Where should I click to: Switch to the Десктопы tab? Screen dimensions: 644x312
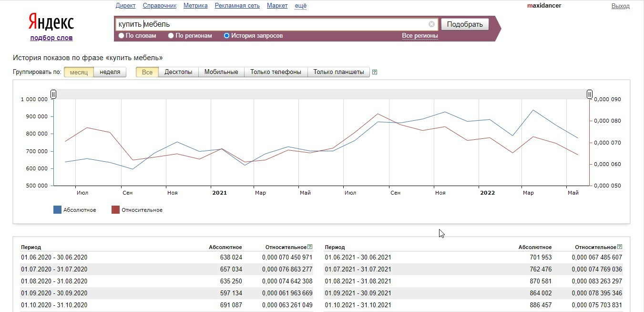tap(178, 72)
